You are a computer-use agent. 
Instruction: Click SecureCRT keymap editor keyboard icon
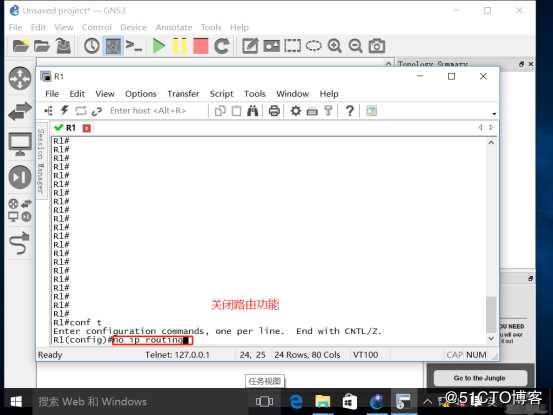point(312,111)
